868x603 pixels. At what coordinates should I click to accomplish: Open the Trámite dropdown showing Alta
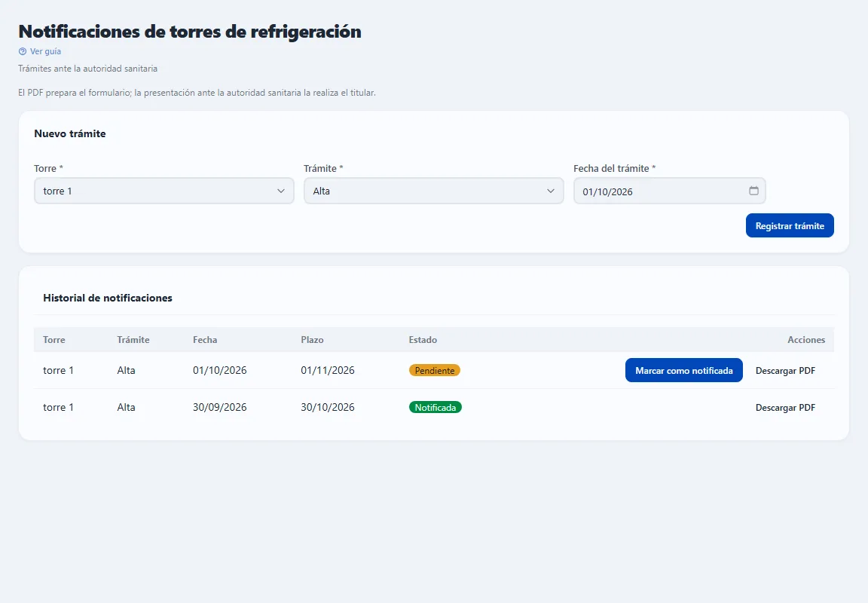[x=433, y=191]
